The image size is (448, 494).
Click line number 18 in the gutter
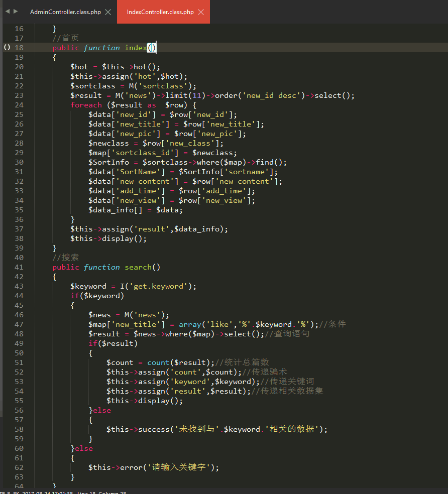click(19, 48)
